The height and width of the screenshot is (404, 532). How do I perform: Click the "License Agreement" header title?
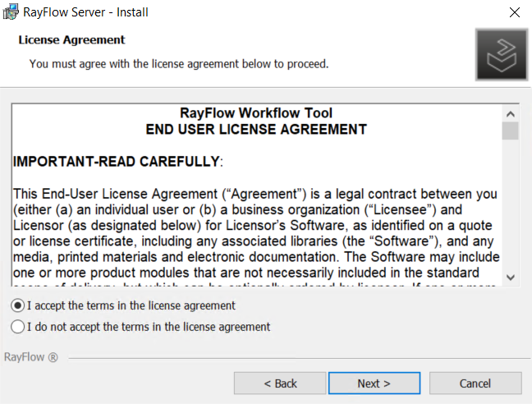click(71, 40)
